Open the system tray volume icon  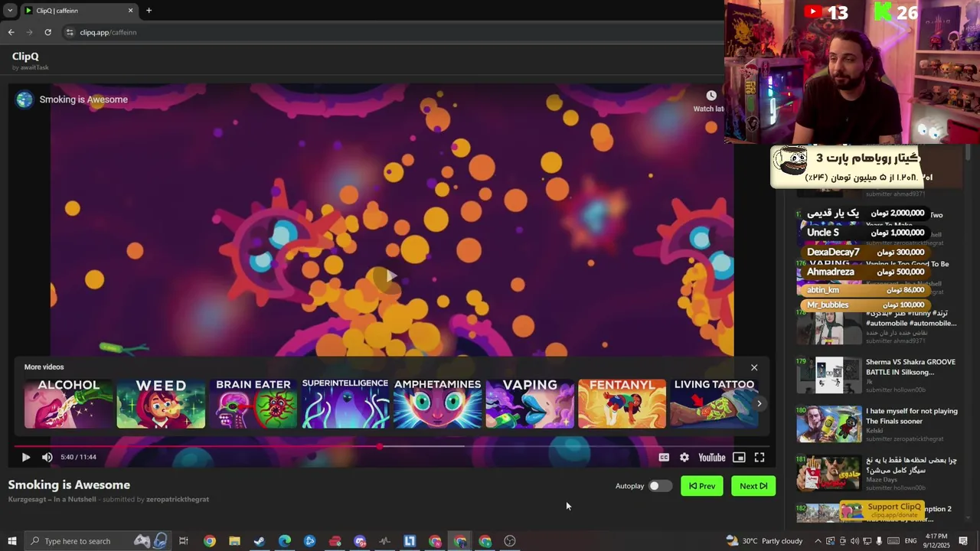[854, 541]
